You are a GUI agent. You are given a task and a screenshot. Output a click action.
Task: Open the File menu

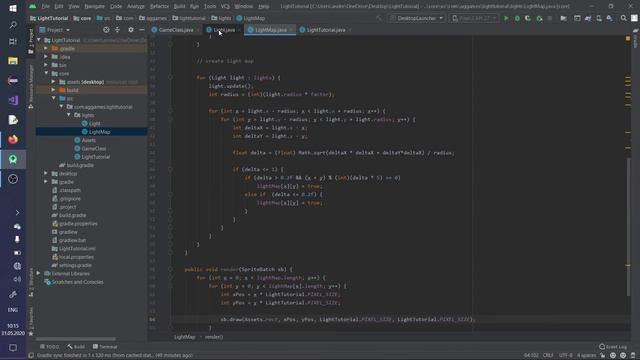(45, 6)
